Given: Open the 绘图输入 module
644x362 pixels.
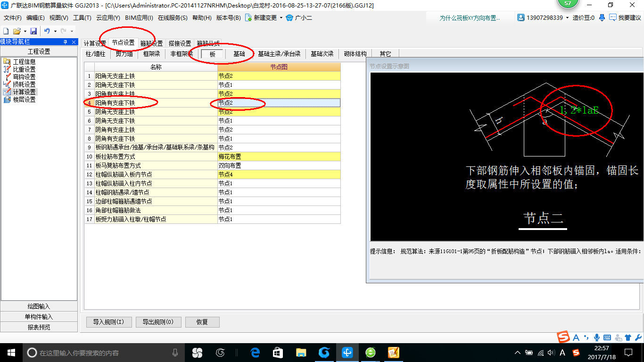Looking at the screenshot, I should click(x=39, y=306).
